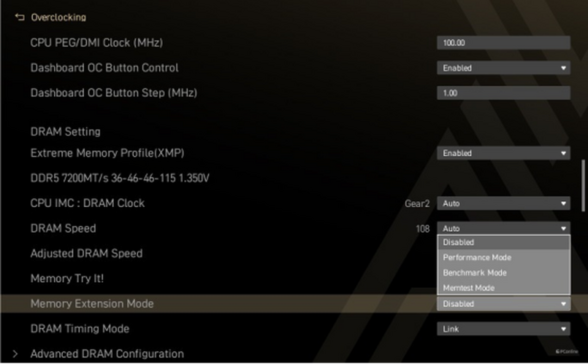This screenshot has width=588, height=364.
Task: Select Disabled in the open option list
Action: click(x=503, y=242)
